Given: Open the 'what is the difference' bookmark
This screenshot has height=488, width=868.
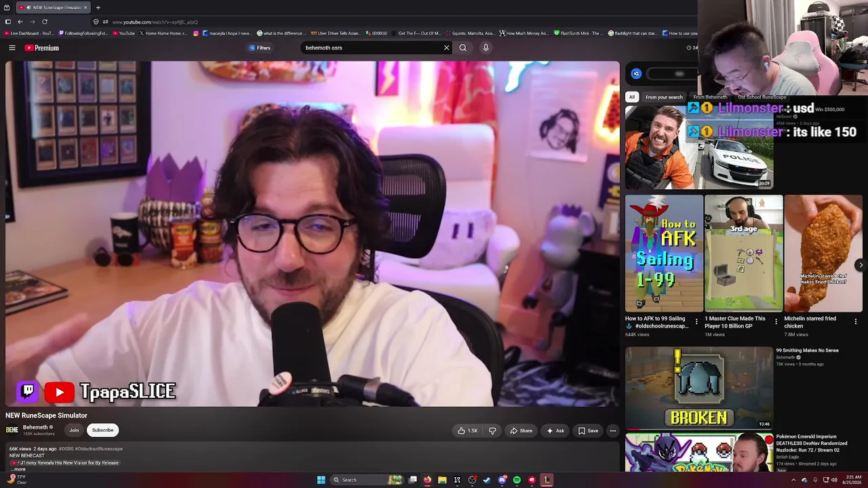Looking at the screenshot, I should click(x=281, y=33).
